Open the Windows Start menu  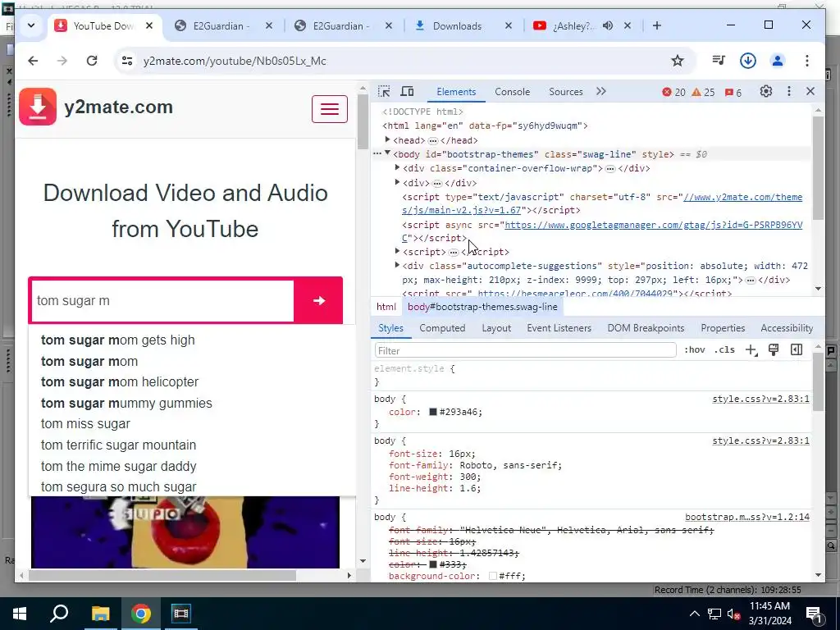pos(20,614)
